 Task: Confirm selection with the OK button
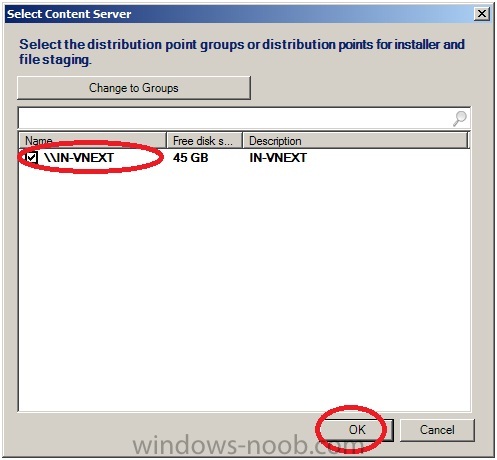click(x=357, y=430)
